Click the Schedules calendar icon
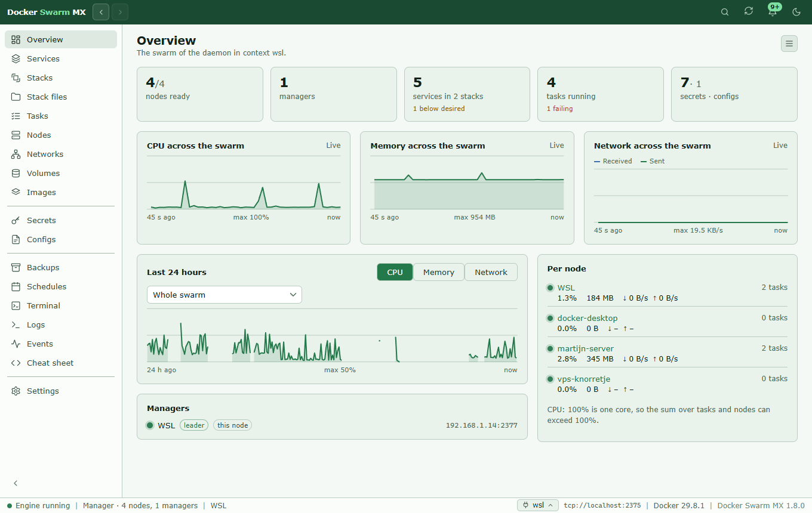The width and height of the screenshot is (812, 513). point(16,286)
